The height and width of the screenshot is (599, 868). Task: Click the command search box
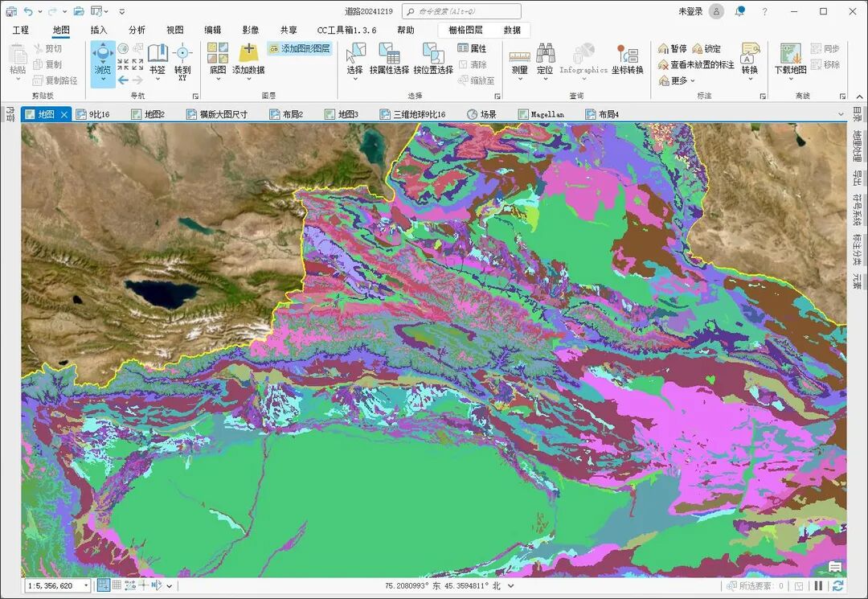(461, 11)
